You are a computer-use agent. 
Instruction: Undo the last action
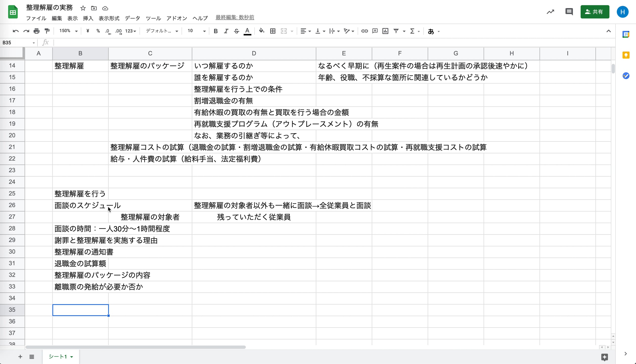(15, 31)
